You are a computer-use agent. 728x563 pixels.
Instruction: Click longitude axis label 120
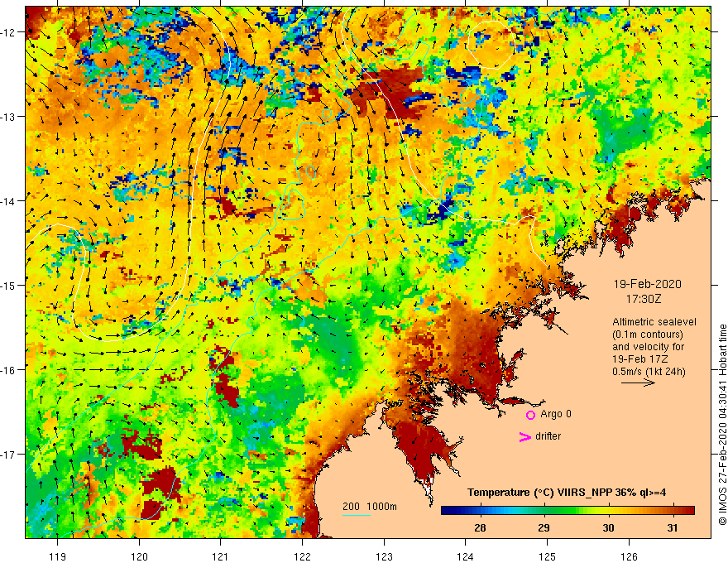139,556
